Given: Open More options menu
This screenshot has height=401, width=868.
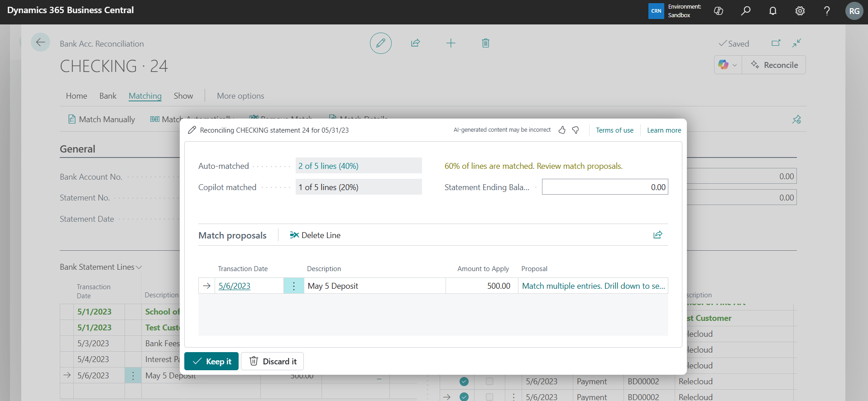Looking at the screenshot, I should pyautogui.click(x=240, y=96).
